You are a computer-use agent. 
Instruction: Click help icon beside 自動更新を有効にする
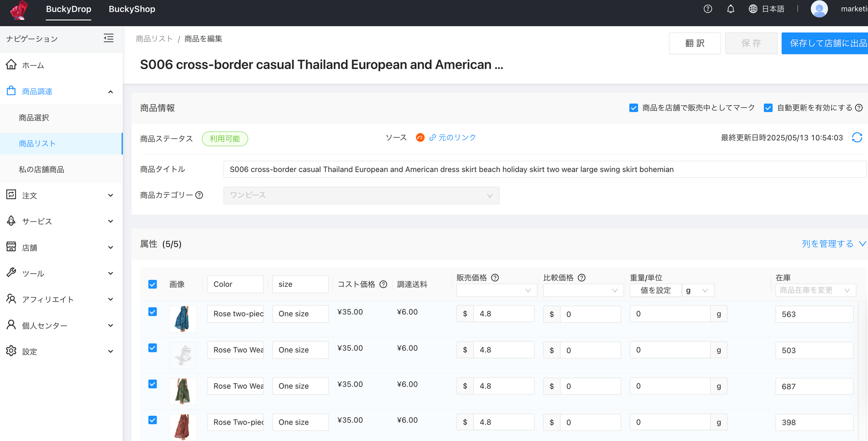859,108
